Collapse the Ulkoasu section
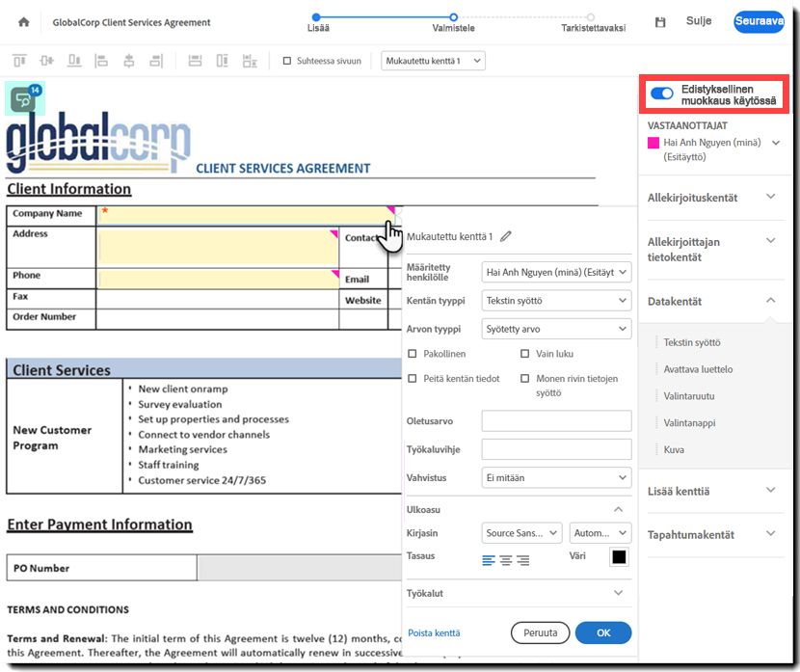The image size is (800, 672). tap(618, 509)
